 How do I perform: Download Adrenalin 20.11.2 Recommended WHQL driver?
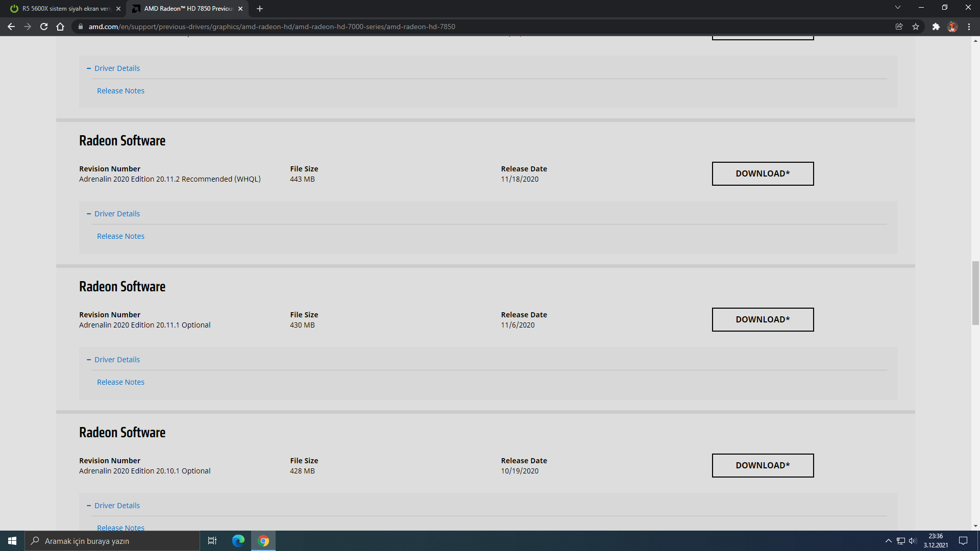[763, 173]
